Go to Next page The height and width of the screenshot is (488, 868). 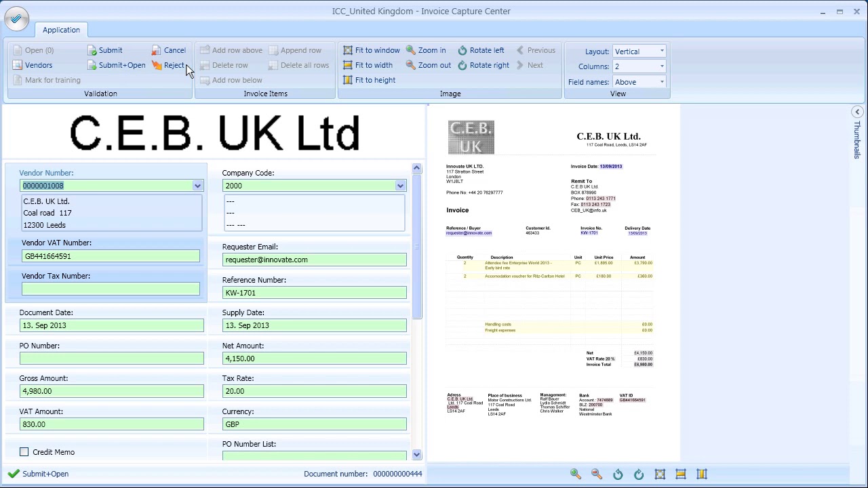click(x=530, y=65)
